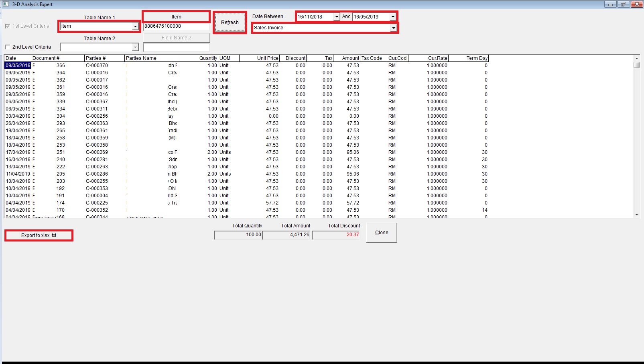Viewport: 644px width, 364px height.
Task: Click the item code input field
Action: [x=176, y=27]
